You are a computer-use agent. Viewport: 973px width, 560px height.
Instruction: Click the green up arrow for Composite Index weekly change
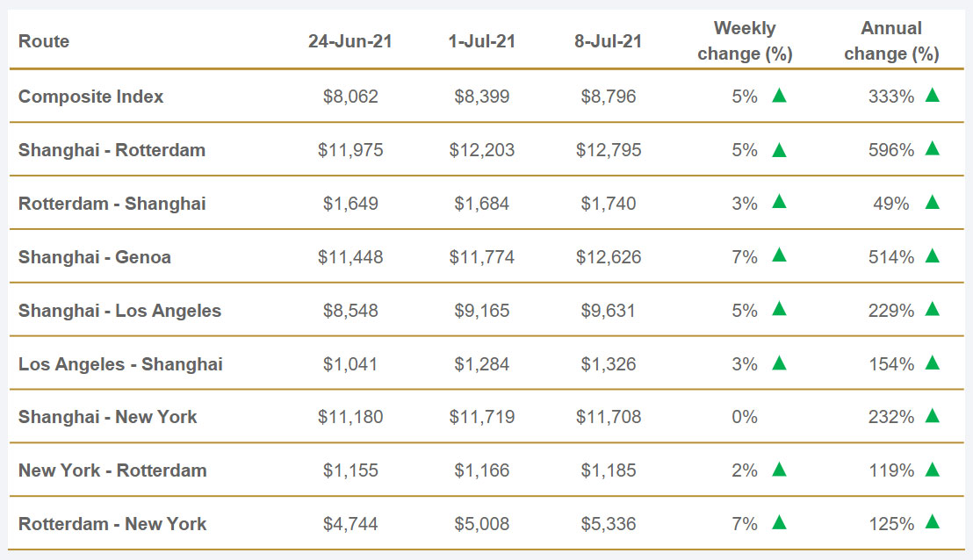point(779,96)
